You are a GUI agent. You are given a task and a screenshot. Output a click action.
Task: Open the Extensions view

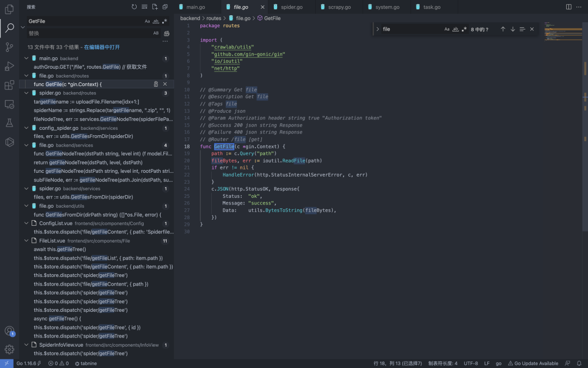coord(9,85)
